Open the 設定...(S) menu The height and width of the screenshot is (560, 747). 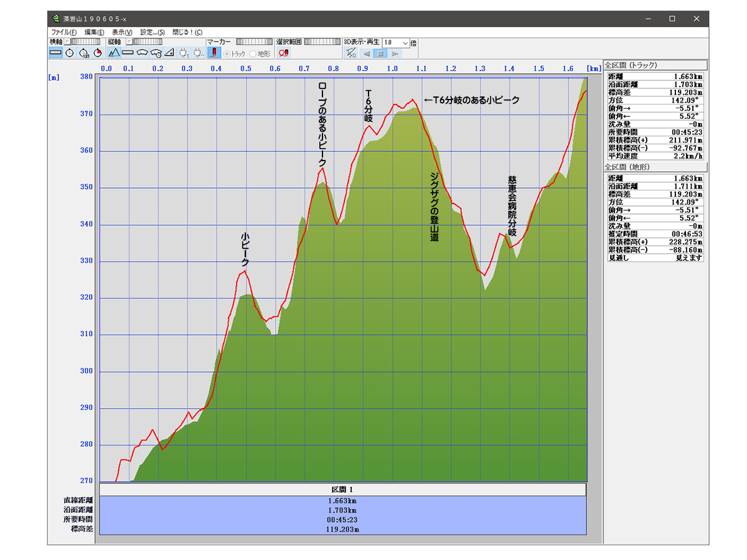click(x=152, y=32)
